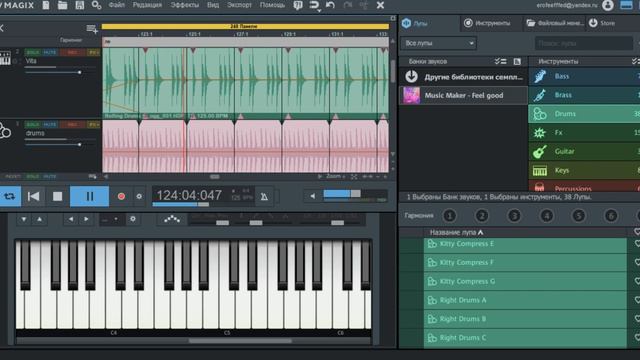640x360 pixels.
Task: Click the drums track volume slider knob
Action: 79,144
